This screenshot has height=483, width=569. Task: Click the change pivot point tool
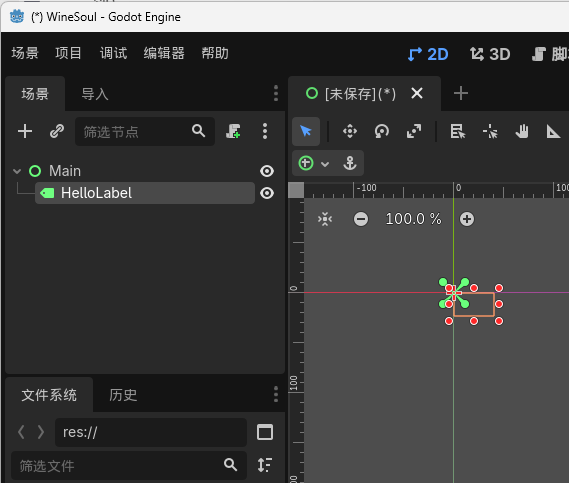pyautogui.click(x=490, y=131)
